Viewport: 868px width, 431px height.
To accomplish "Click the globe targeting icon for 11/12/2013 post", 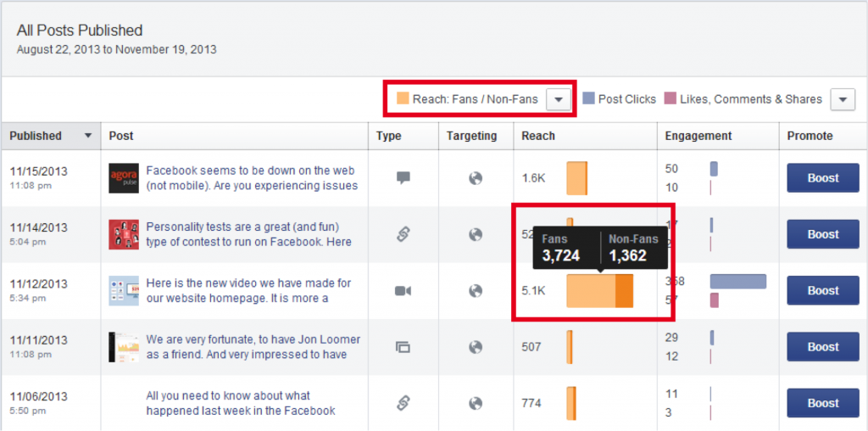I will coord(476,291).
